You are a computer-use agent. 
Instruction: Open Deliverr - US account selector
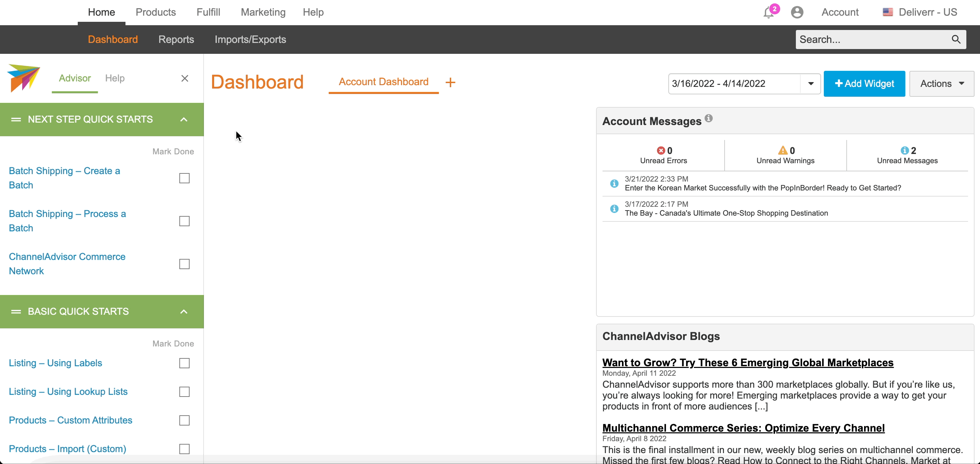(927, 12)
